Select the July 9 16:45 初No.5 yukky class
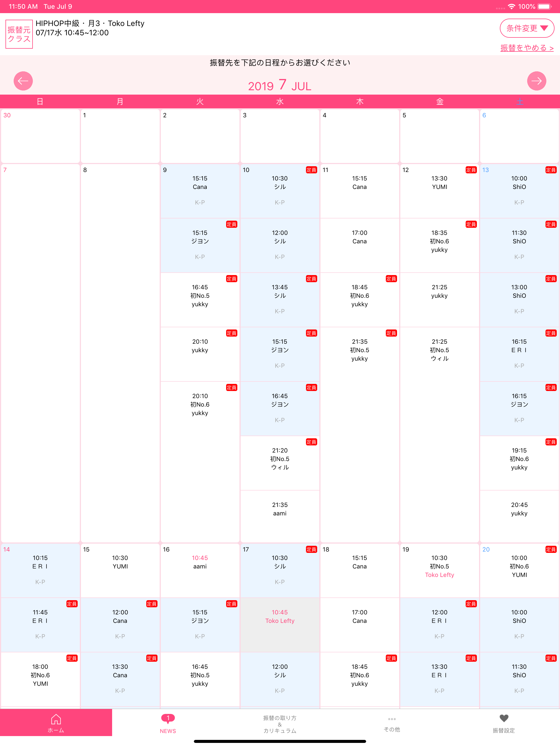Image resolution: width=560 pixels, height=747 pixels. (200, 300)
